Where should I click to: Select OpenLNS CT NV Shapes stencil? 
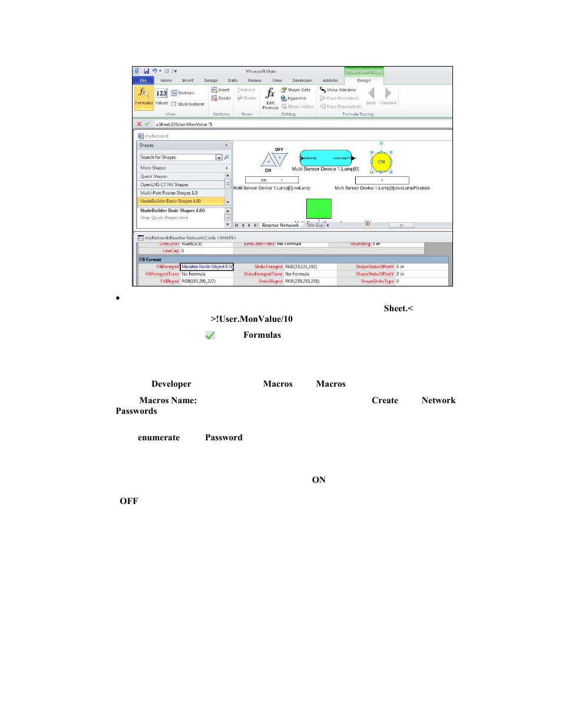[181, 185]
